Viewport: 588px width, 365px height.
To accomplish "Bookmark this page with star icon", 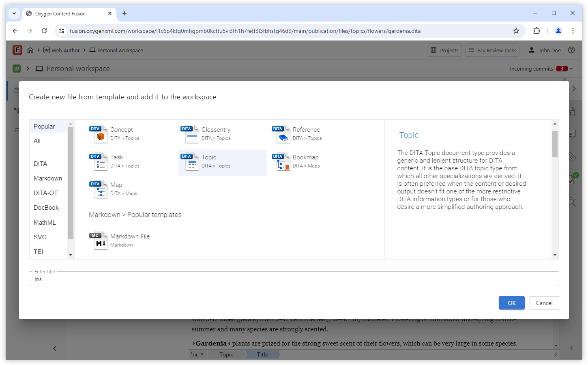I will (x=516, y=31).
